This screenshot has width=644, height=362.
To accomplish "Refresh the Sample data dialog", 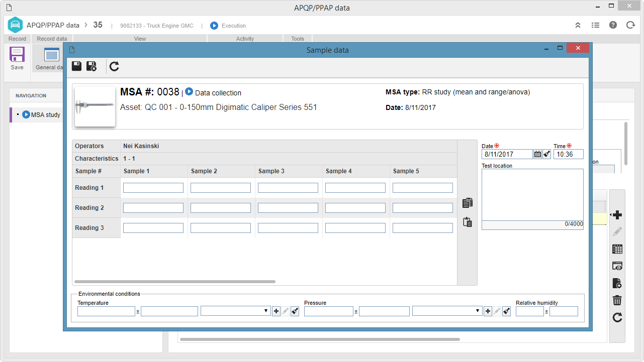I will pos(115,66).
